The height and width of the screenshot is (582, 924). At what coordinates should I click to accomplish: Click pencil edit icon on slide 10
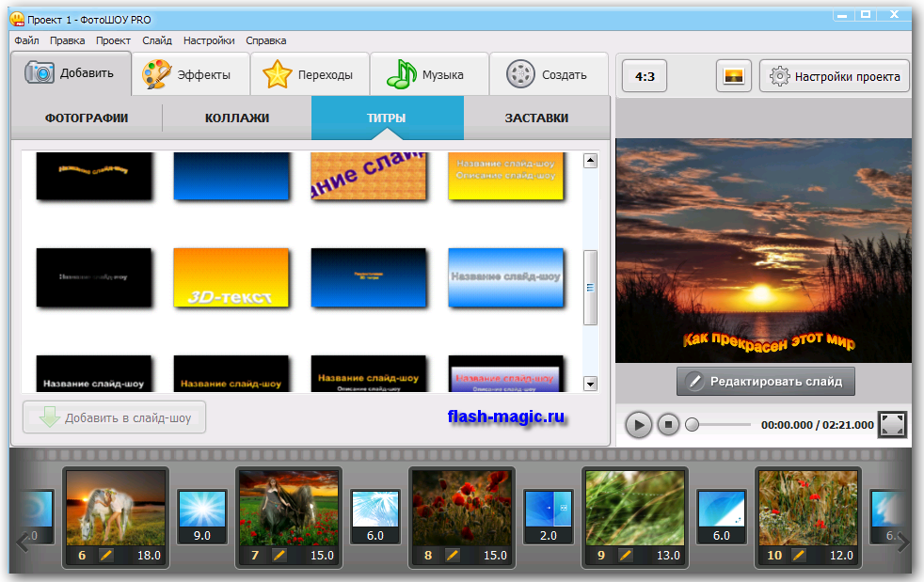799,555
